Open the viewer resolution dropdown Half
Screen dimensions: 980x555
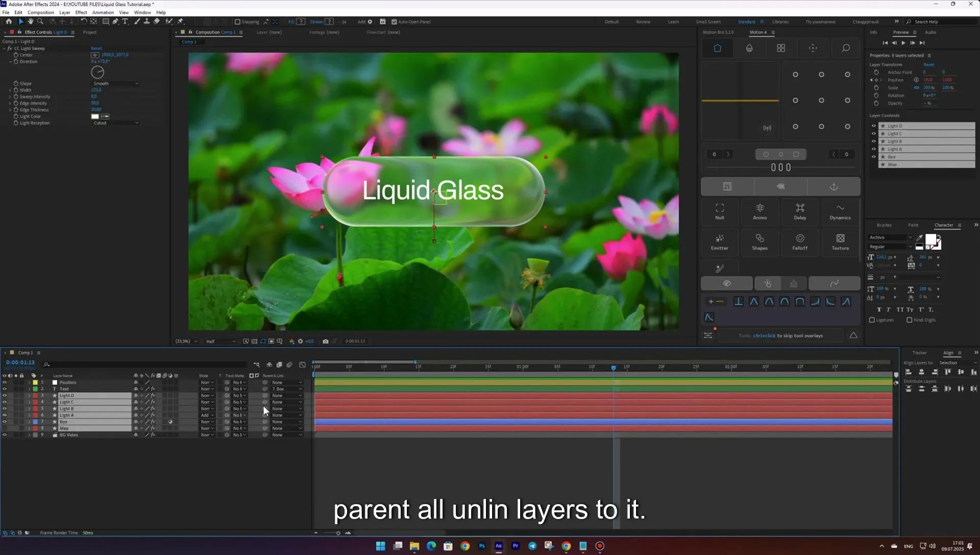tap(220, 341)
